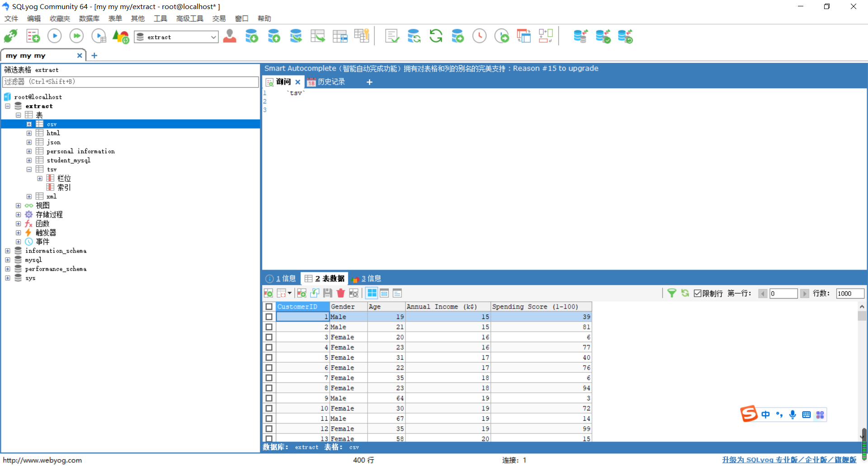
Task: Open the 文件 menu
Action: tap(11, 19)
